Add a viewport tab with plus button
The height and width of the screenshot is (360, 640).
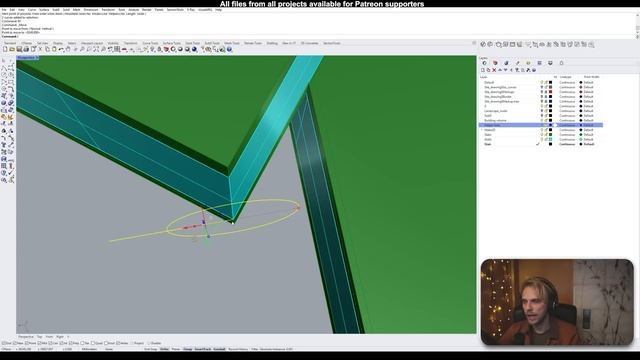pos(68,337)
